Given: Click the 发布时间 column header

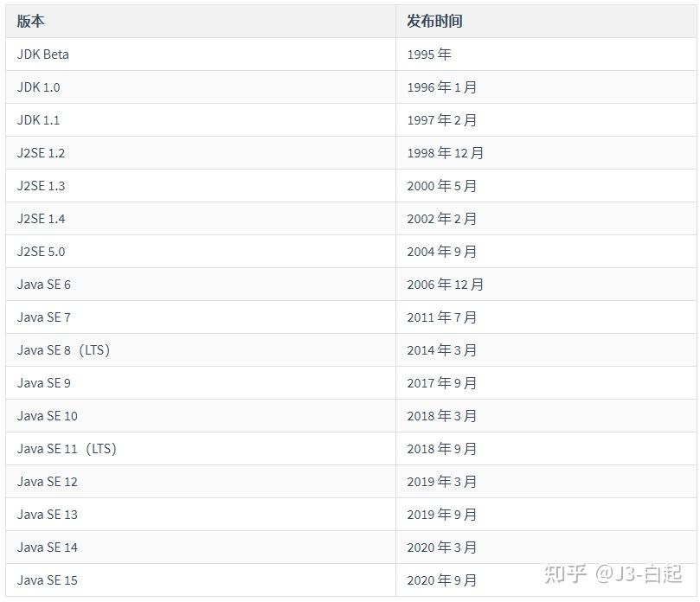Looking at the screenshot, I should (434, 21).
